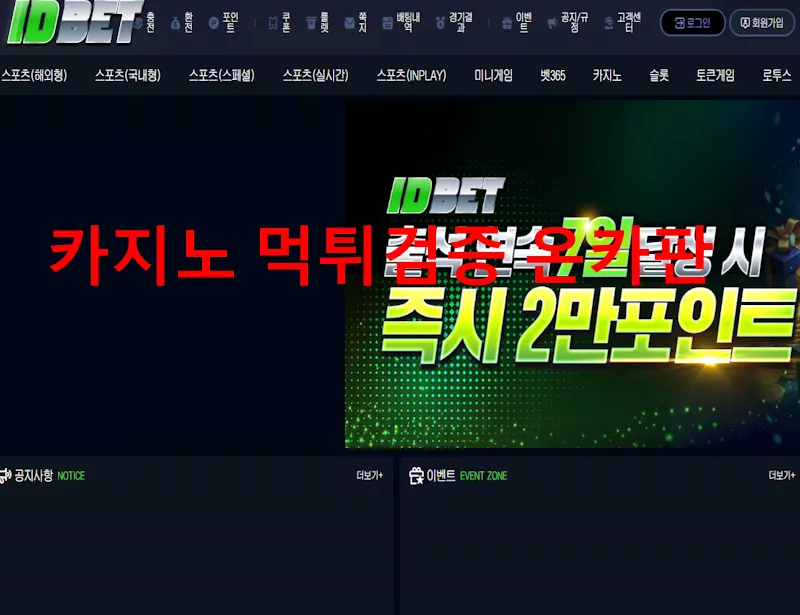
Task: Open the 스포츠(해외형) tab
Action: pos(34,76)
